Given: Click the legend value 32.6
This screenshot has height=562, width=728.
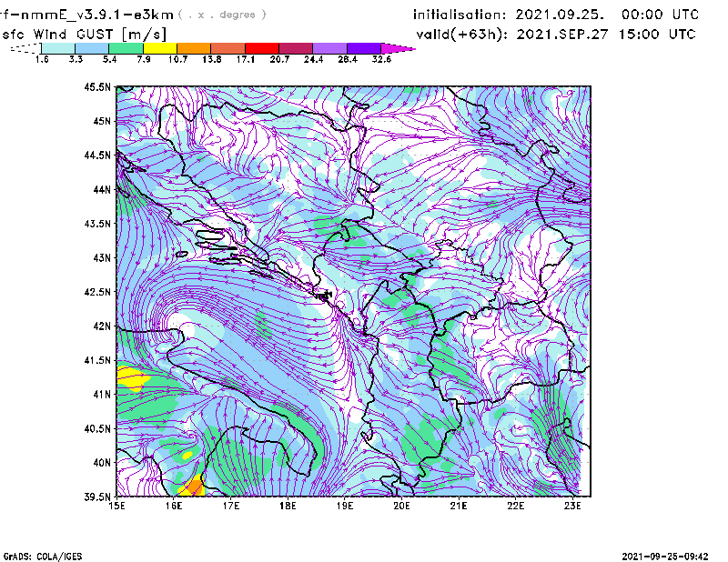Looking at the screenshot, I should [x=381, y=59].
